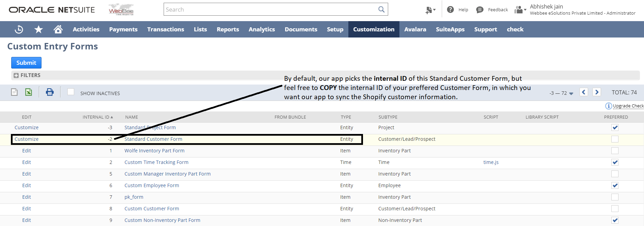
Task: Customize the Standard Customer Form
Action: 27,139
